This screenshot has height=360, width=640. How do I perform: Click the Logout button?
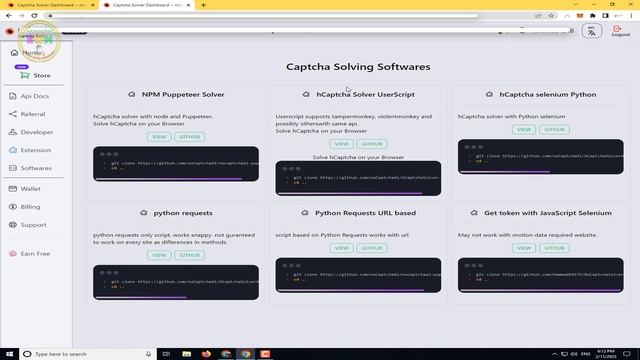coord(621,31)
